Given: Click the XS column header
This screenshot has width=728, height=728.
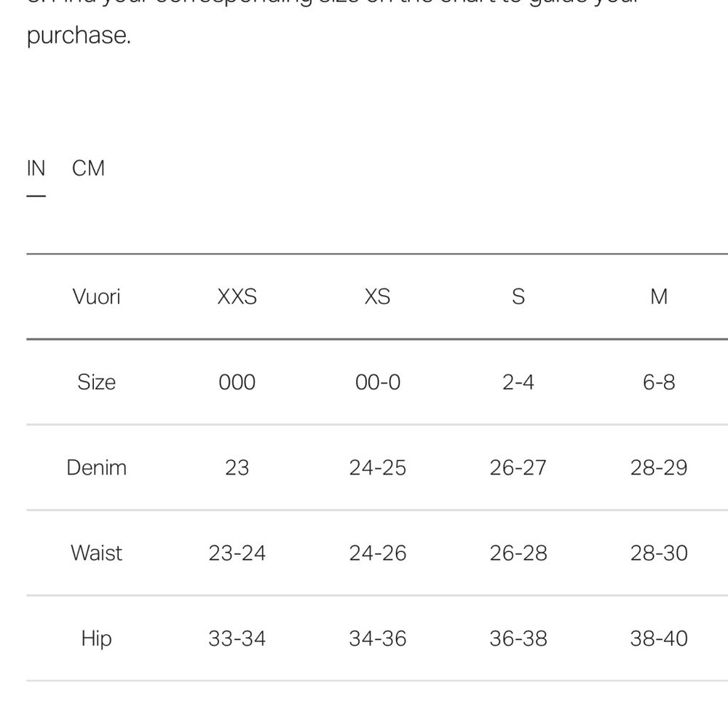Looking at the screenshot, I should (377, 297).
